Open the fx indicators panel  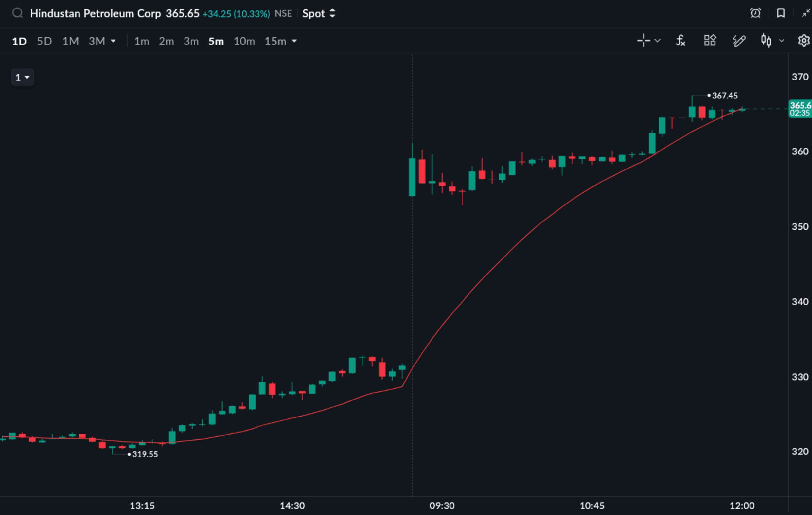pyautogui.click(x=680, y=41)
